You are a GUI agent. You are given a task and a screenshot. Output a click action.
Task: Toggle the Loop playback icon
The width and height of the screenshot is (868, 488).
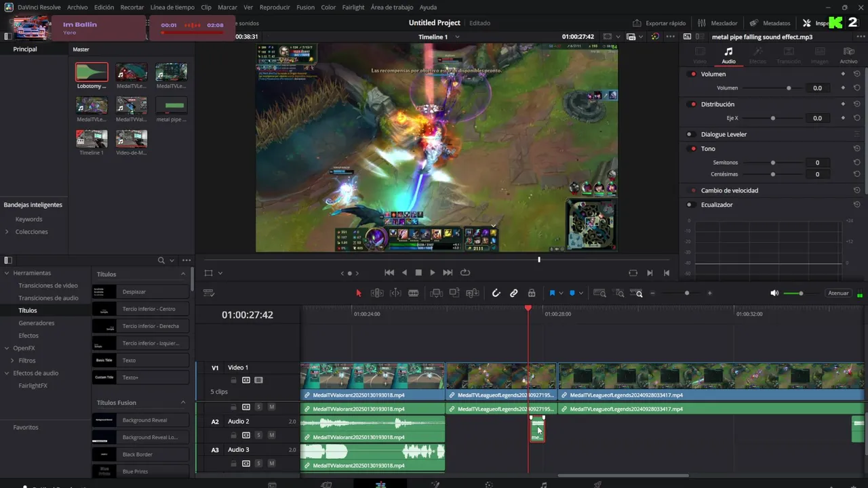pos(465,272)
